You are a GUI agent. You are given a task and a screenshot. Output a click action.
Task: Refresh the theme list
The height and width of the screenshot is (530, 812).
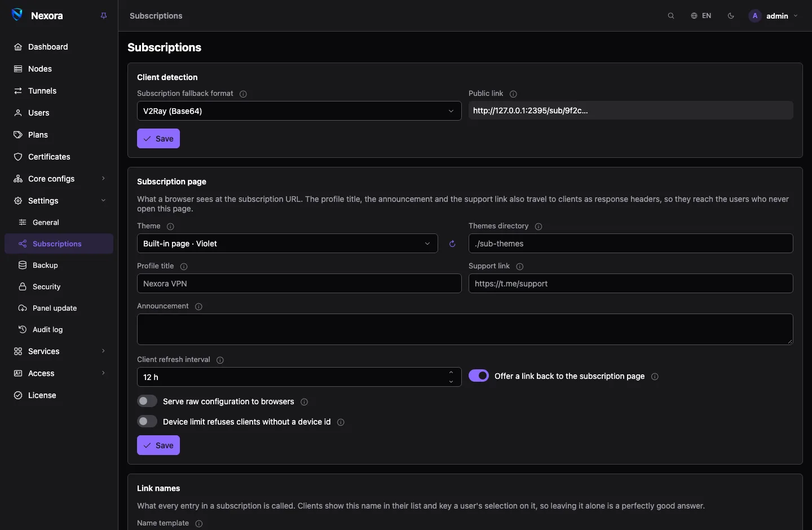tap(452, 244)
